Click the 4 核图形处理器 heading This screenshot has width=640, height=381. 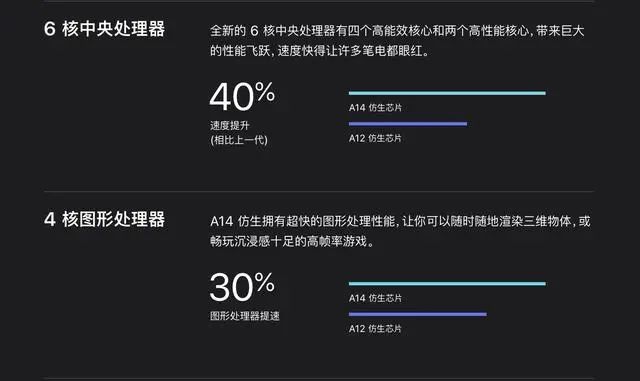[x=104, y=219]
